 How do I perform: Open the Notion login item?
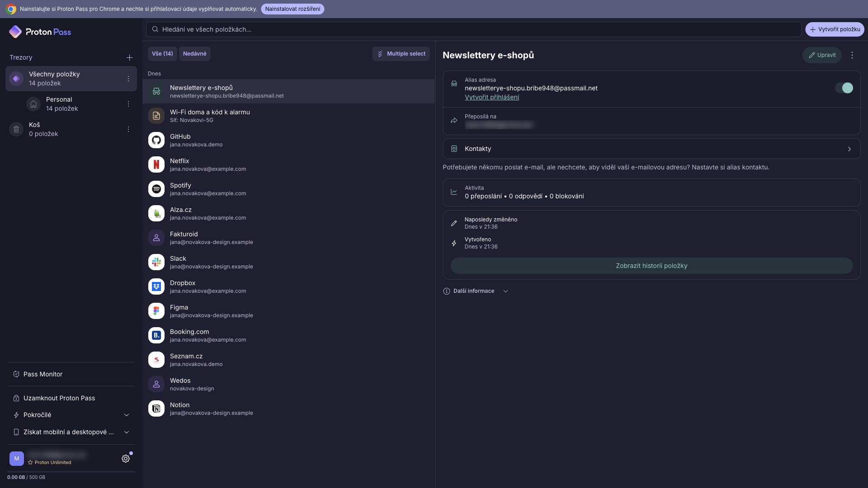[x=288, y=408]
